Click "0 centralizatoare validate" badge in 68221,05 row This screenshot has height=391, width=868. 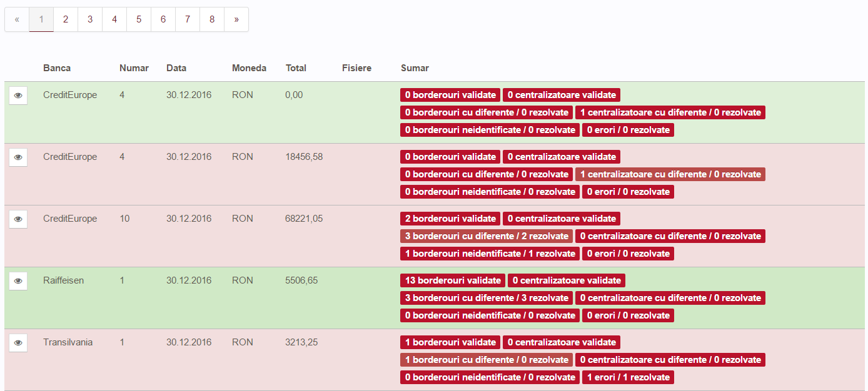562,219
